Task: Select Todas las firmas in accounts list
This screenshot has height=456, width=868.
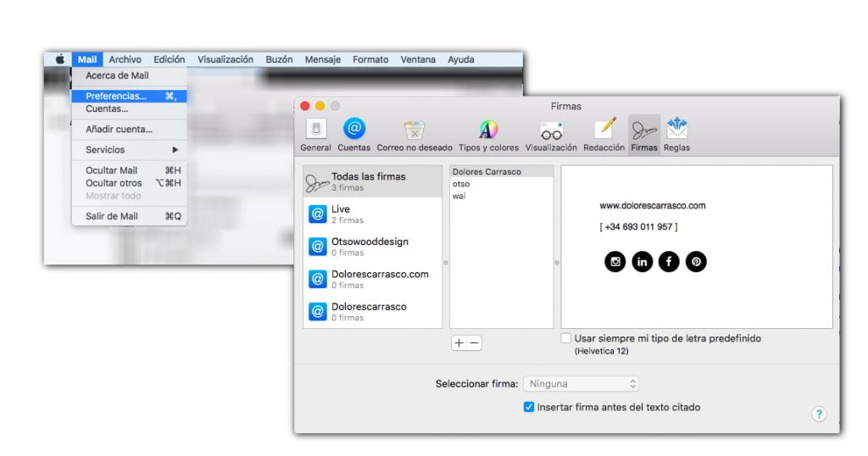Action: 373,181
